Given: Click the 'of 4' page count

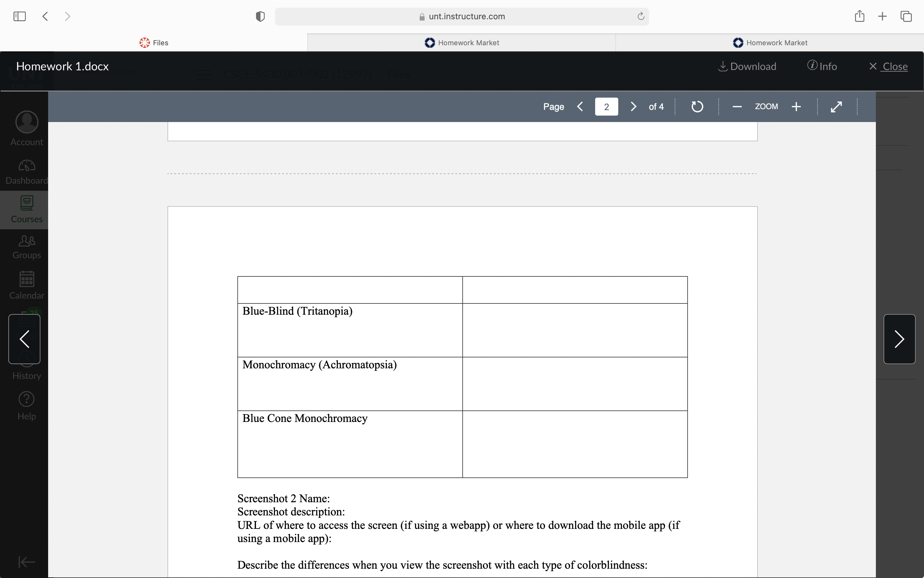Looking at the screenshot, I should pyautogui.click(x=656, y=107).
